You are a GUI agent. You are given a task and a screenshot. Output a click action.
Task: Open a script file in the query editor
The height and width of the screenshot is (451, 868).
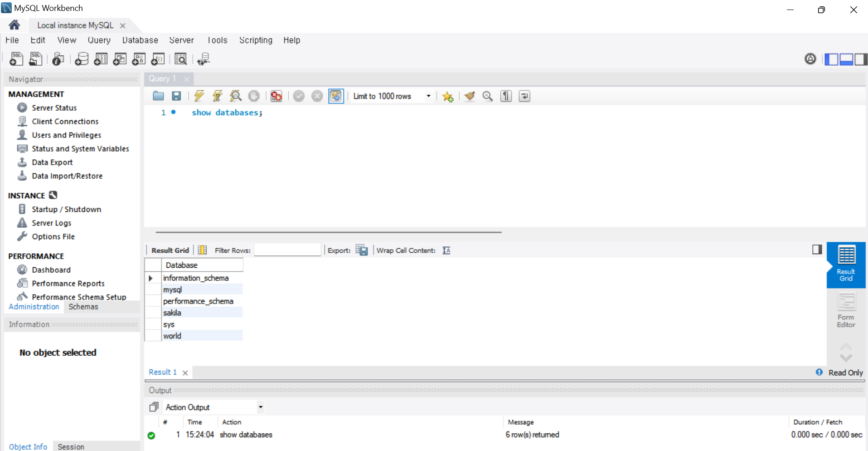coord(158,96)
